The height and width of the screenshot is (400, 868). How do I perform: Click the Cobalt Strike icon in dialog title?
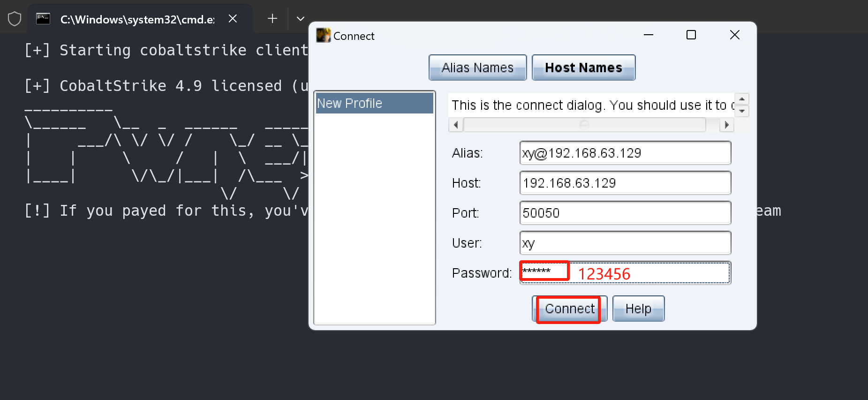323,35
